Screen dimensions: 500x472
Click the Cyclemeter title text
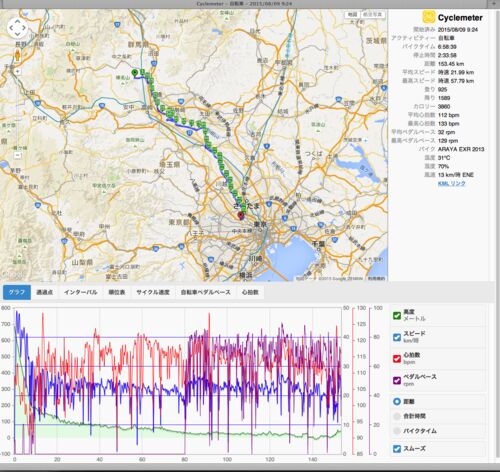(x=460, y=18)
